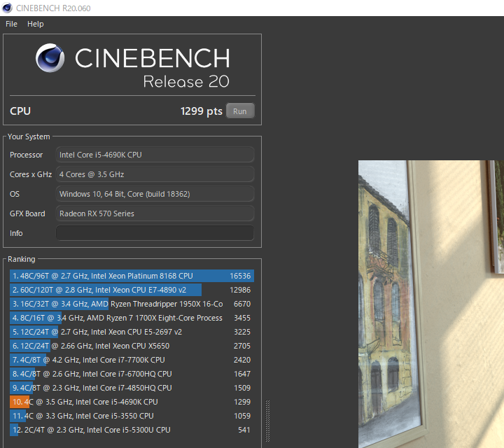Click the panel splitter grip beside ranking
Screen dimensions: 504x448
pyautogui.click(x=267, y=421)
